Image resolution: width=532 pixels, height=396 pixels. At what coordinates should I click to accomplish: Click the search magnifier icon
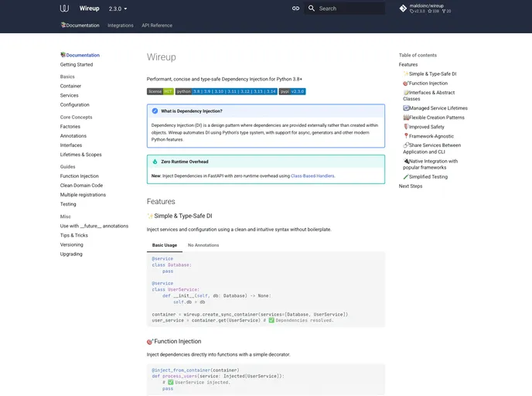coord(312,9)
